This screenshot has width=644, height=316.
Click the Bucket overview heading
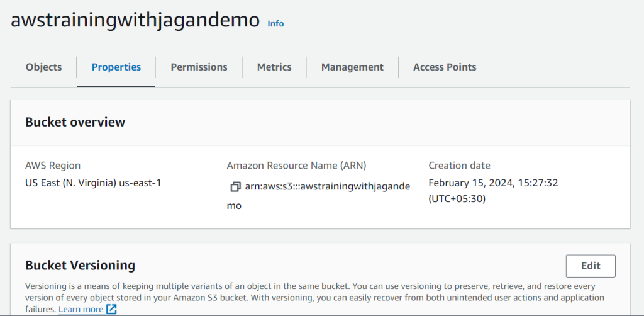(75, 122)
